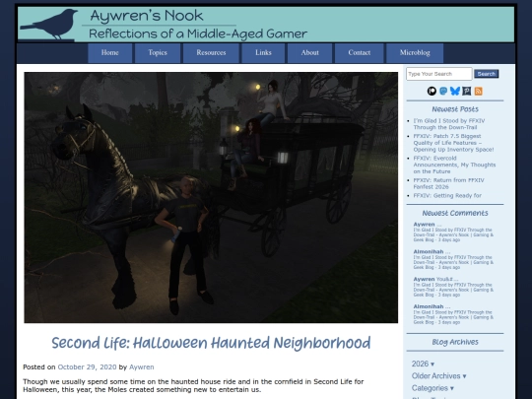Open 'FFXIV: Evercold Announcements' post

click(454, 165)
